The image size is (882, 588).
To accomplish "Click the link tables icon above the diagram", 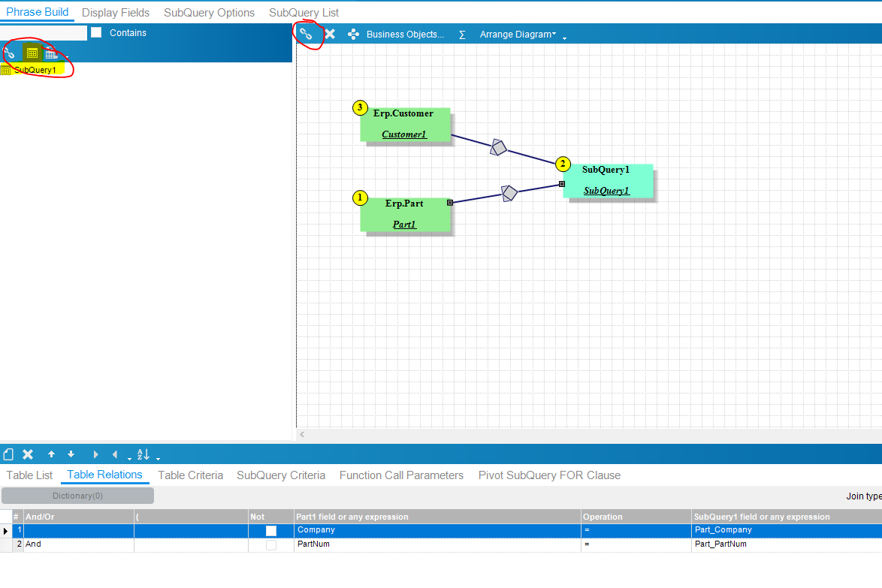I will pyautogui.click(x=306, y=35).
